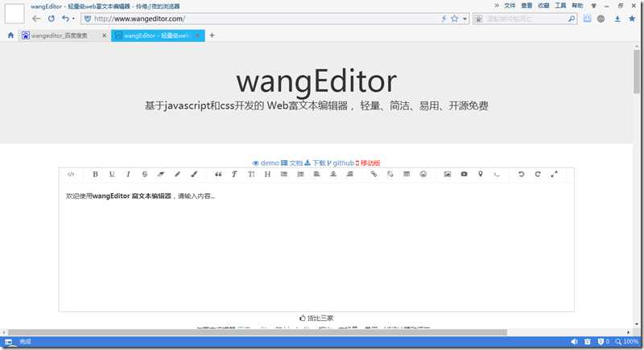Insert an unordered list

coord(284,175)
